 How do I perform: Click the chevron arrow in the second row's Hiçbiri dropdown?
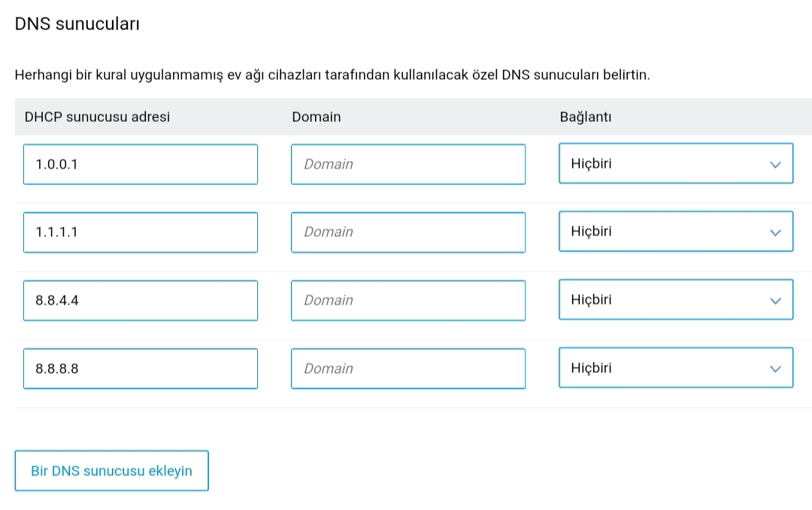pos(775,232)
